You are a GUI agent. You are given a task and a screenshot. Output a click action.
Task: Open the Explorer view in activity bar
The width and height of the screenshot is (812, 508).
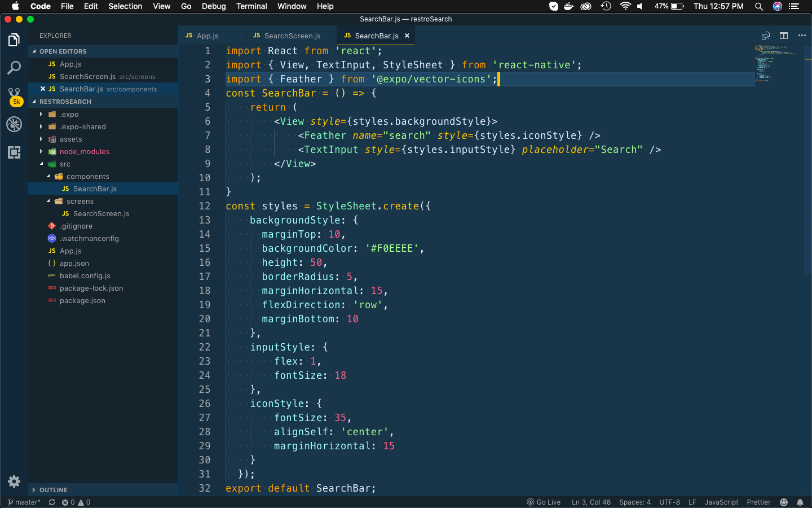(x=14, y=40)
